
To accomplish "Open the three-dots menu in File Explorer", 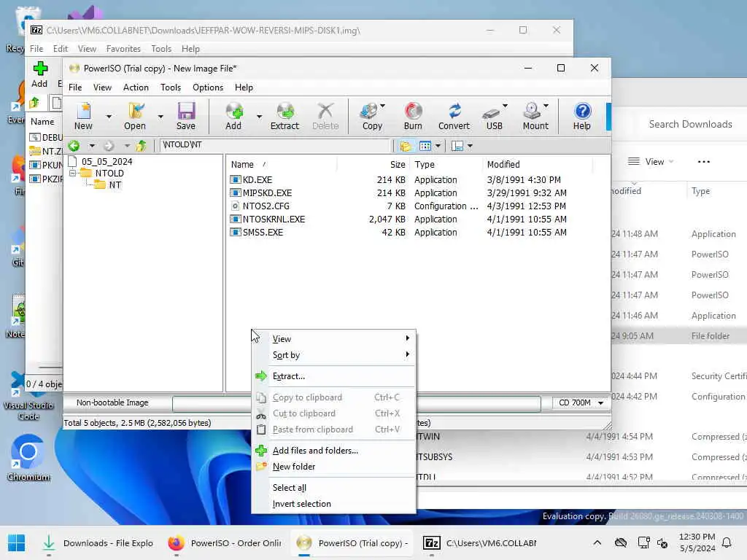I will click(704, 162).
